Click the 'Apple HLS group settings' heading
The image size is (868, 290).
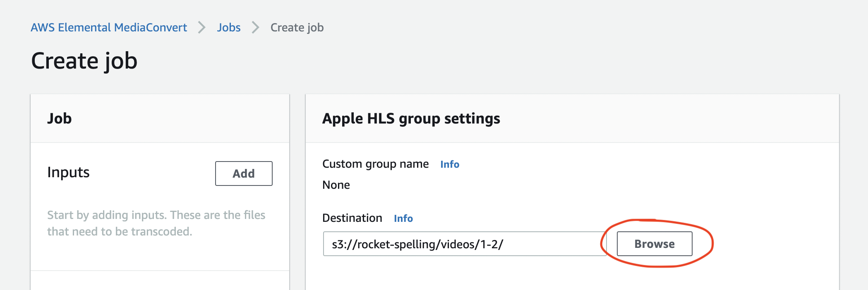[x=411, y=119]
